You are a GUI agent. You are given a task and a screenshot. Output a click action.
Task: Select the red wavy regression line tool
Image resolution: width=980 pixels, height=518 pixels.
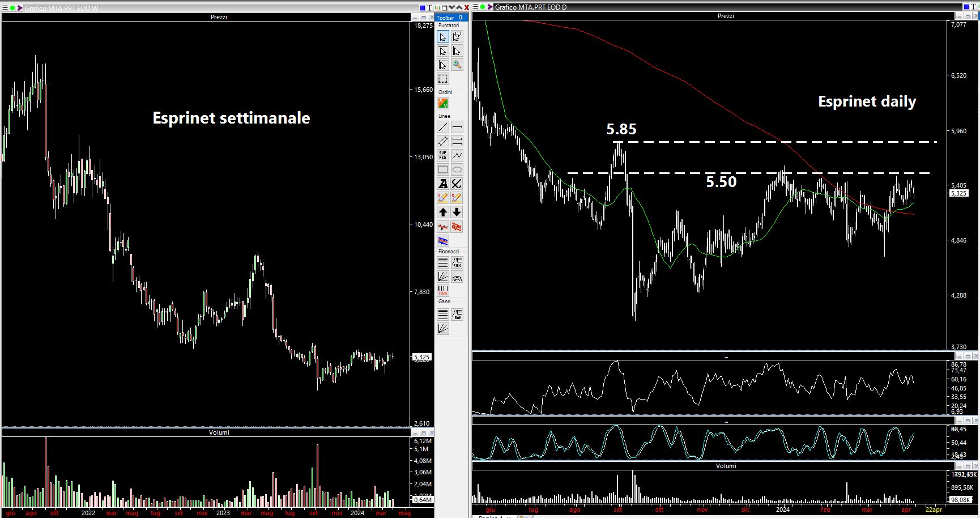pyautogui.click(x=443, y=227)
